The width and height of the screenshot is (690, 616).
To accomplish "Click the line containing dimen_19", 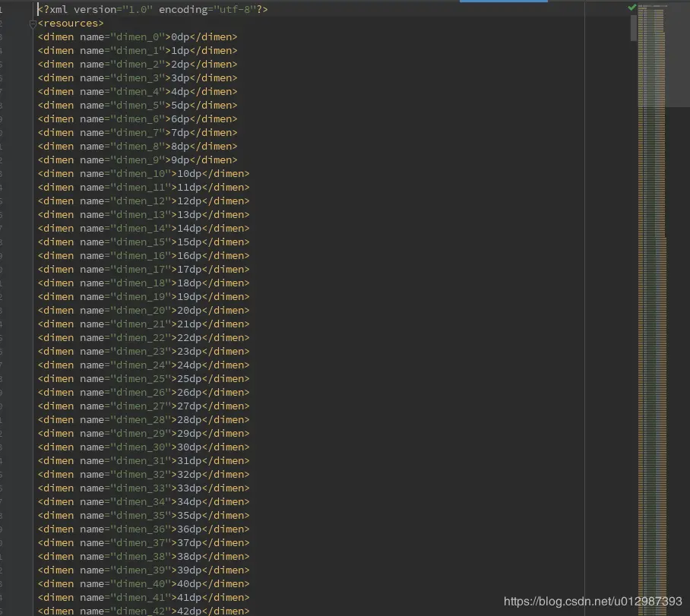I will pyautogui.click(x=144, y=296).
